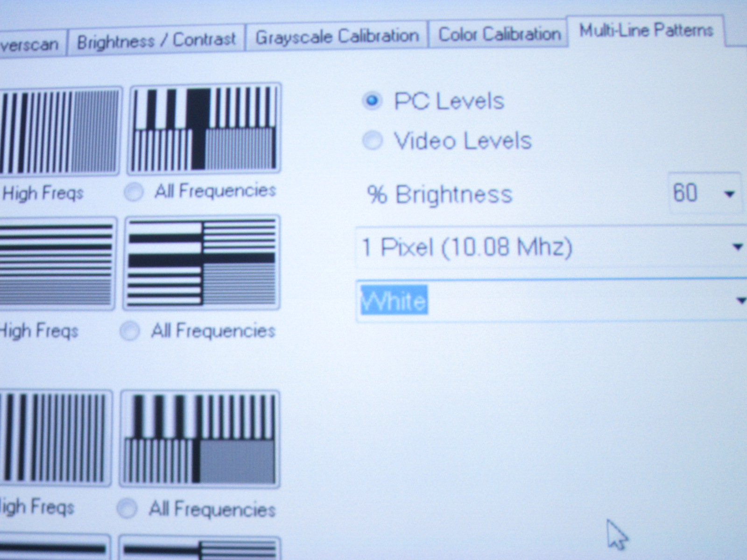Select first All Frequencies vertical lines radio
This screenshot has width=747, height=560.
(134, 192)
